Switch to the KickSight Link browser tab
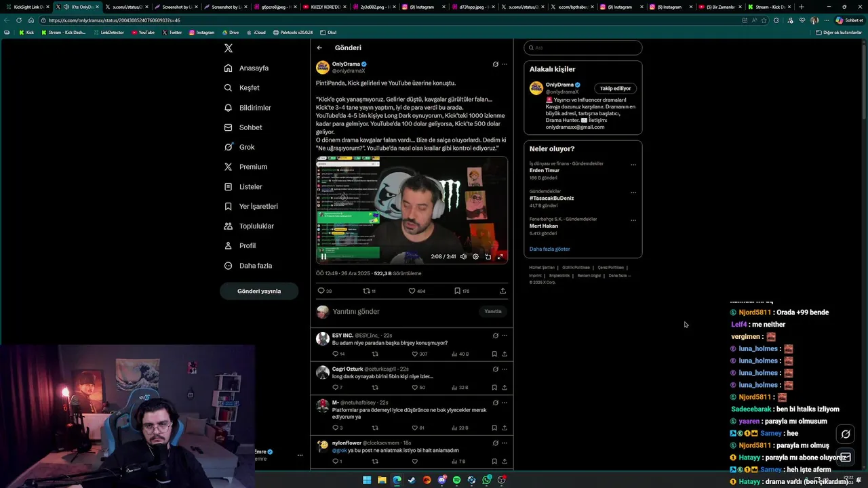The image size is (868, 488). point(27,7)
